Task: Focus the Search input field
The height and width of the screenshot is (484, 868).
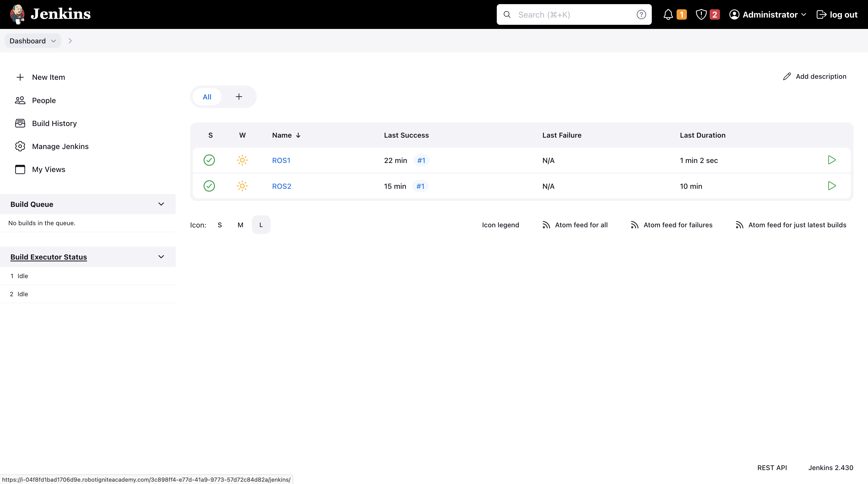Action: click(x=573, y=14)
